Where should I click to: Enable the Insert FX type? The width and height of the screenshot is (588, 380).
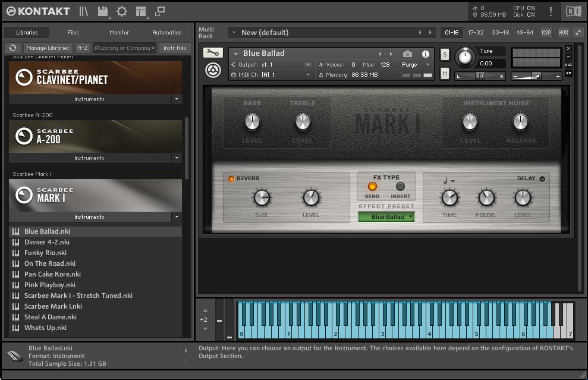pyautogui.click(x=400, y=186)
